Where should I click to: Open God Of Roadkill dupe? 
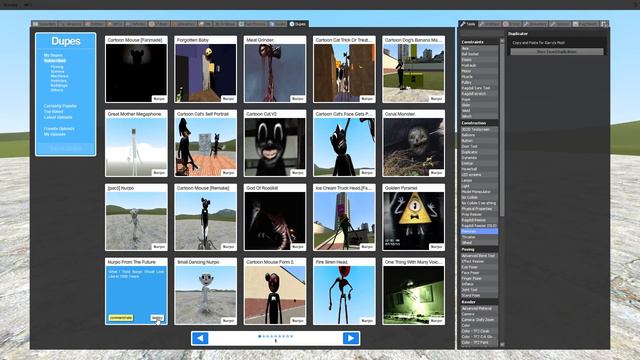275,217
